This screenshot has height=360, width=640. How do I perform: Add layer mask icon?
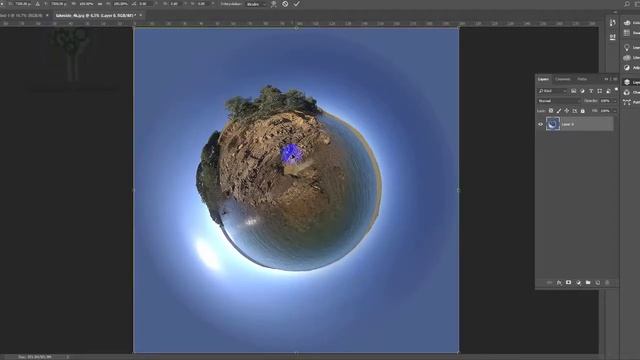[x=569, y=282]
